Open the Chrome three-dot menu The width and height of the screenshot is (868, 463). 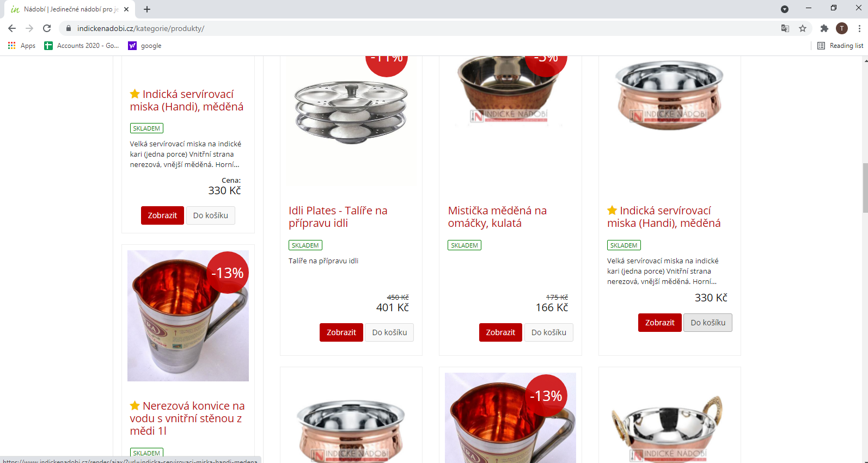coord(859,28)
